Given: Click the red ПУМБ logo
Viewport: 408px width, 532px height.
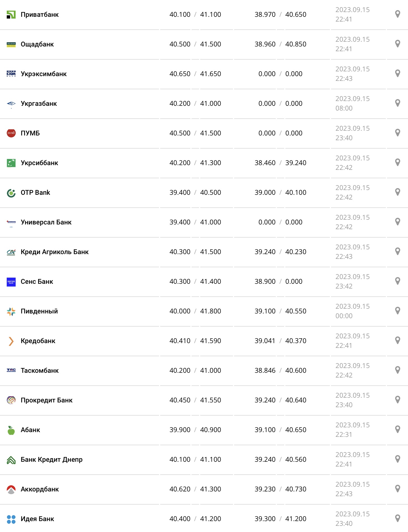Looking at the screenshot, I should coord(11,133).
